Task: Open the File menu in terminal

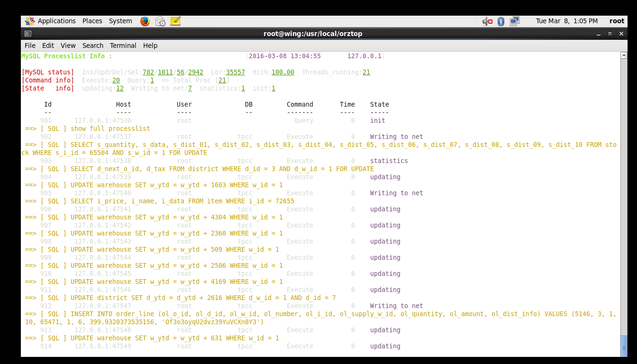Action: point(30,45)
